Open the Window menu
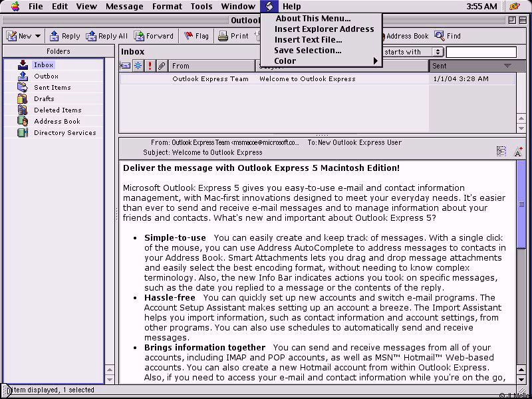 (238, 6)
